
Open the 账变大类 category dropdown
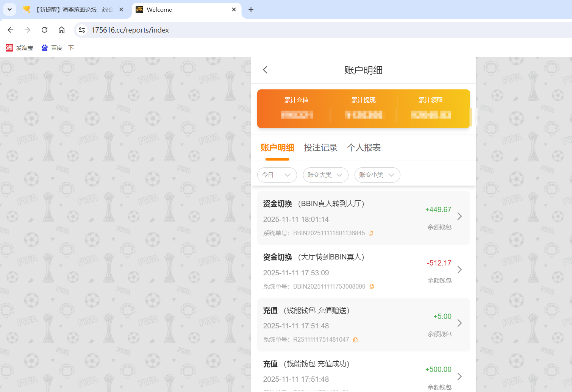tap(325, 175)
